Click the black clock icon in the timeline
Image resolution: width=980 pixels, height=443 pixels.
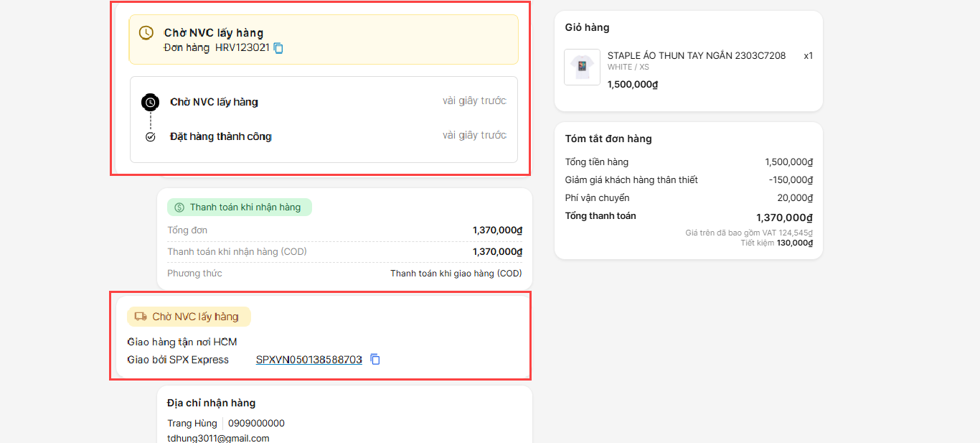[150, 102]
